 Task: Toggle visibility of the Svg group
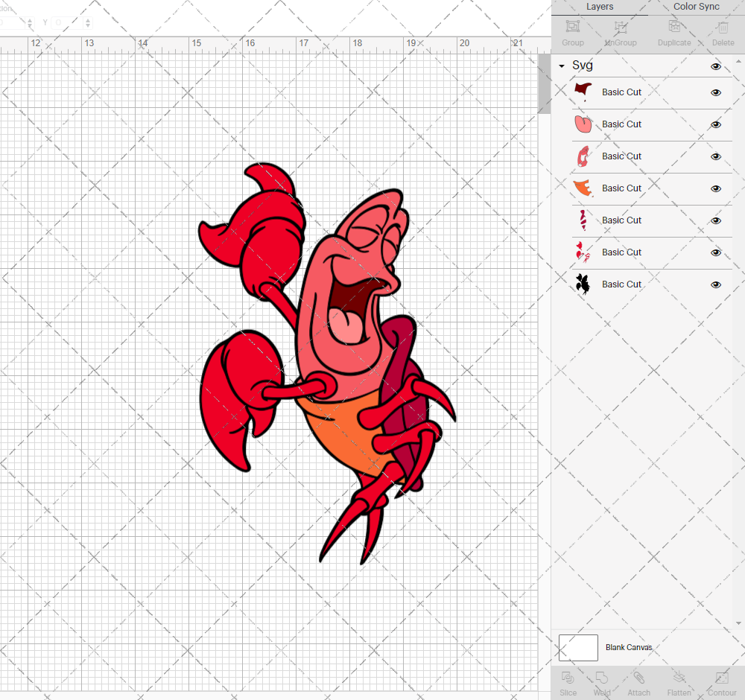pyautogui.click(x=715, y=66)
